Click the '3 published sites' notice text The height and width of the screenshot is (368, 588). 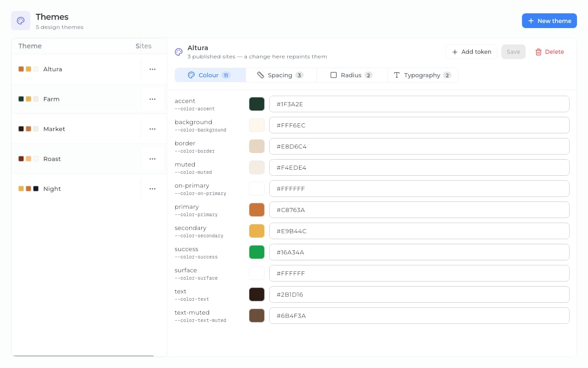(x=257, y=57)
